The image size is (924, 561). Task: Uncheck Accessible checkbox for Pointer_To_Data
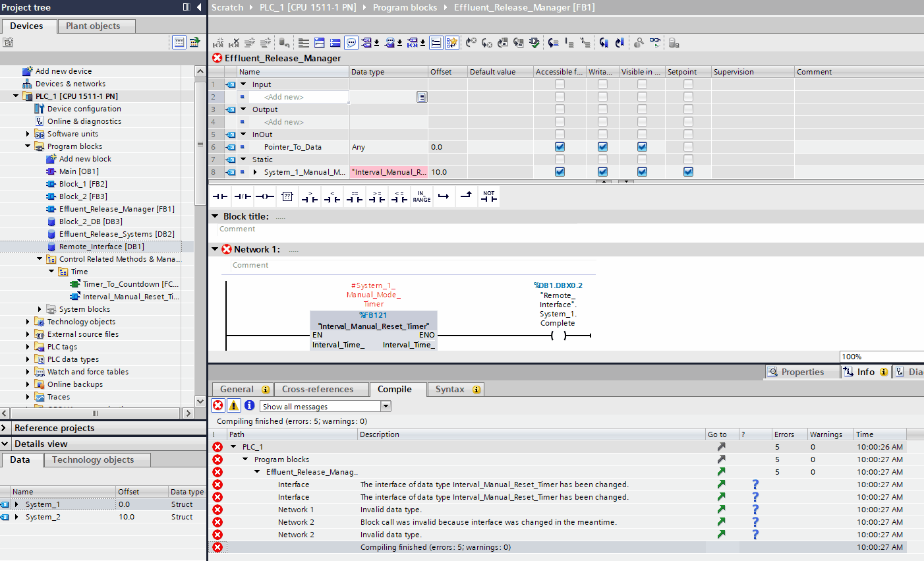(560, 147)
